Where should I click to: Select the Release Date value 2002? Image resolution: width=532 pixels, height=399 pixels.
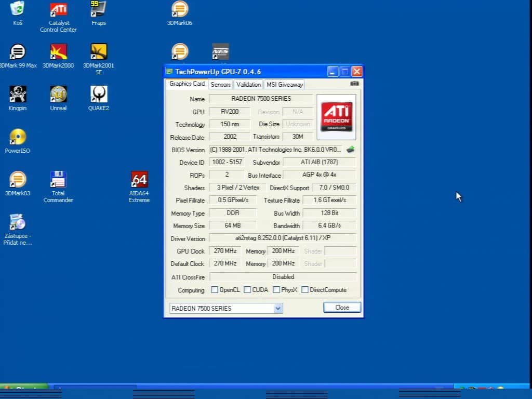[230, 137]
